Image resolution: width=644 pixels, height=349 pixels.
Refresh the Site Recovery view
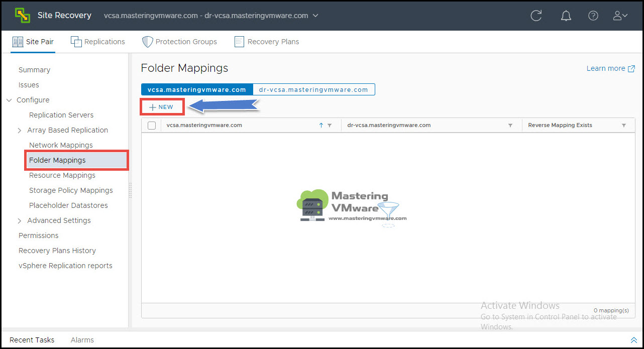tap(536, 16)
